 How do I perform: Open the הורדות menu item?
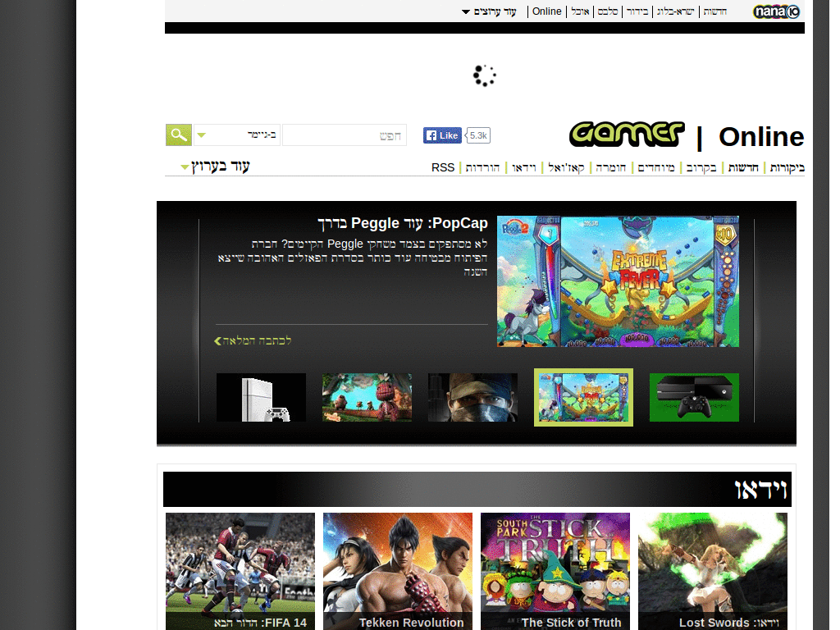point(482,167)
